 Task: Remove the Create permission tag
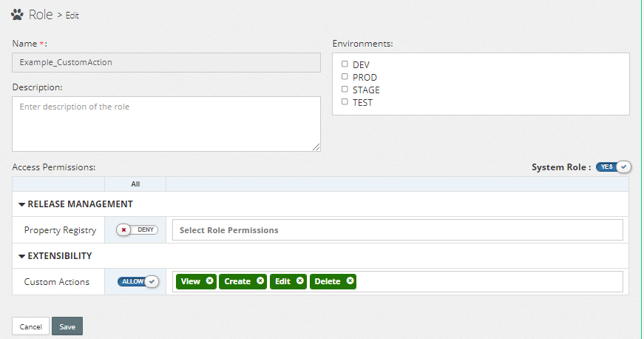click(x=260, y=281)
